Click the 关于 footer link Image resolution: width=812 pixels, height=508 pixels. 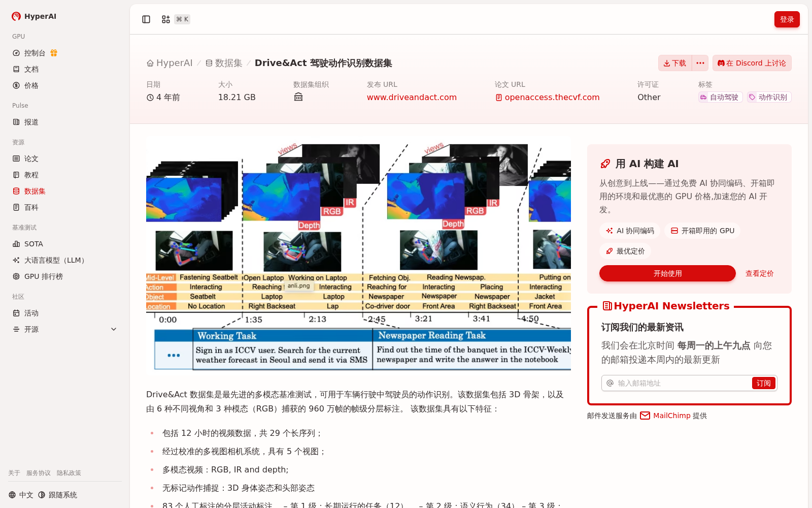14,473
